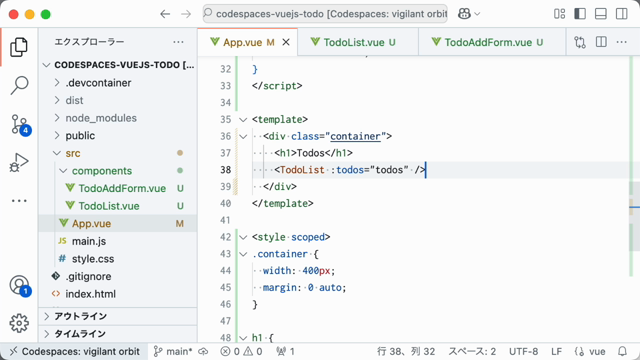Viewport: 640px width, 360px height.
Task: Open Source Control view with badge 4
Action: click(19, 124)
